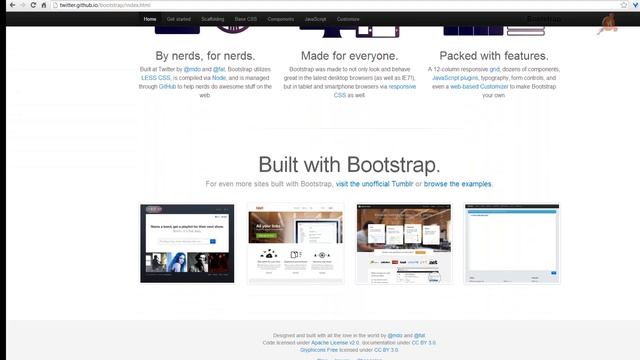Image resolution: width=640 pixels, height=360 pixels.
Task: Click the browse the examples link
Action: (458, 184)
